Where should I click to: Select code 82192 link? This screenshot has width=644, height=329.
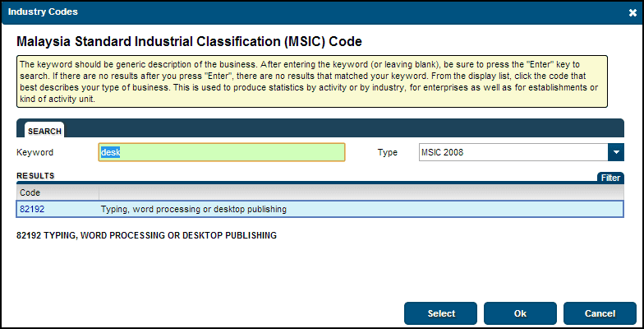[32, 209]
